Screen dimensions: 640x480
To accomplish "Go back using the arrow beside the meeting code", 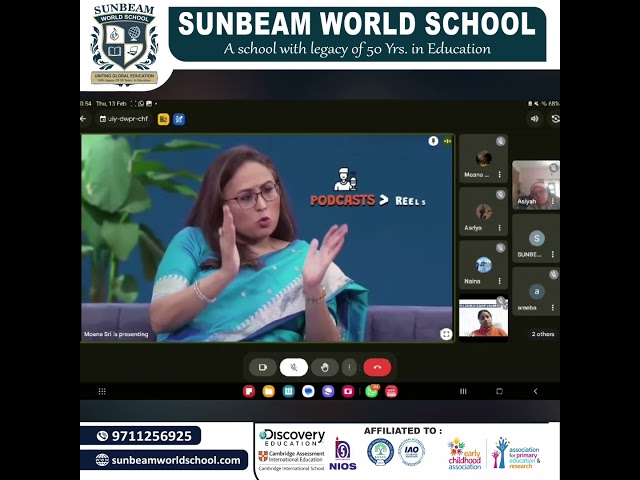I will 84,119.
